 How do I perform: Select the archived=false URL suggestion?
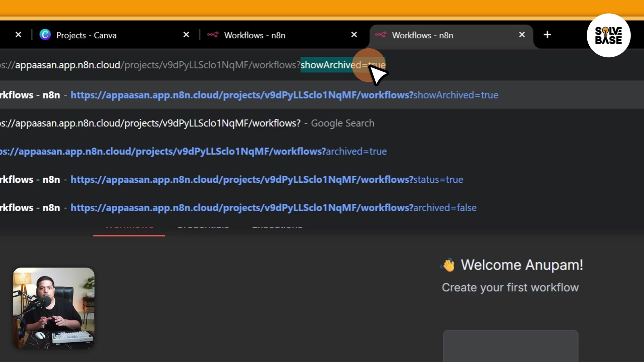273,208
